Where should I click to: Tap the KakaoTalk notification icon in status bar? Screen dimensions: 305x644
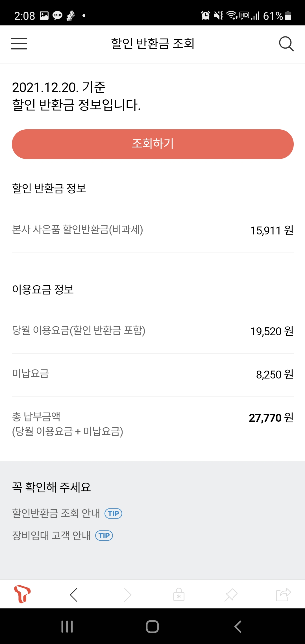tap(58, 16)
